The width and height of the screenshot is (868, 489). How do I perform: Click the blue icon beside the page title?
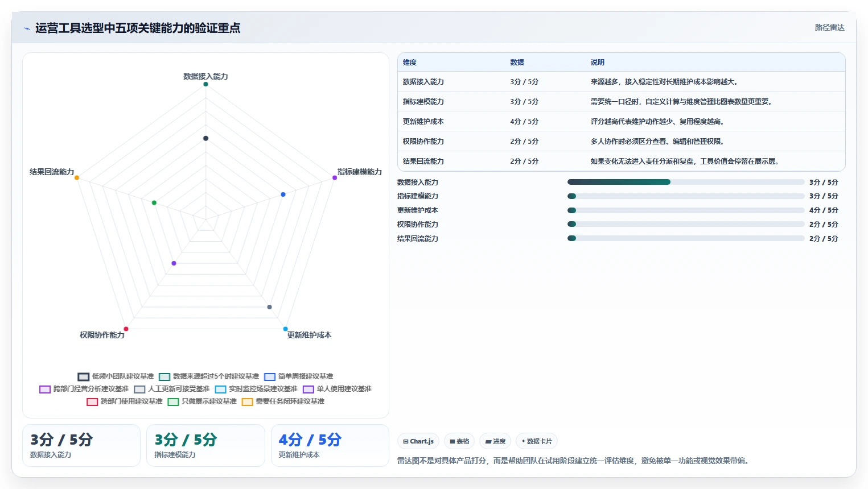[27, 28]
